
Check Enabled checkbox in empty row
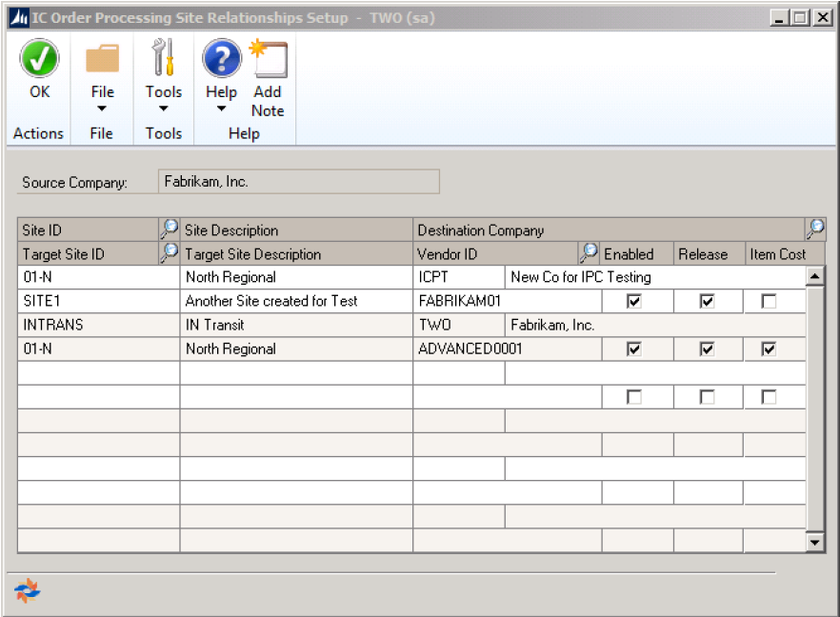[634, 397]
